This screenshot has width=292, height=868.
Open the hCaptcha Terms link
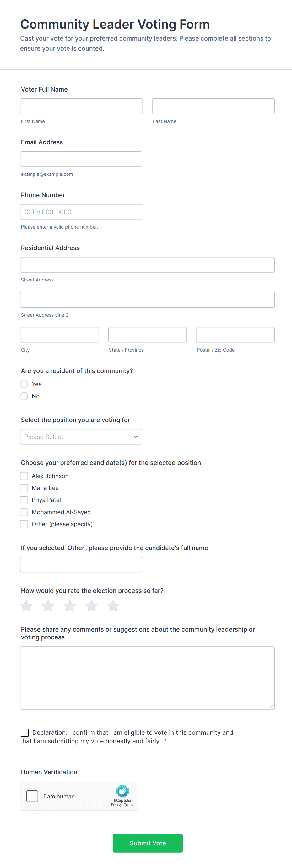click(x=128, y=805)
